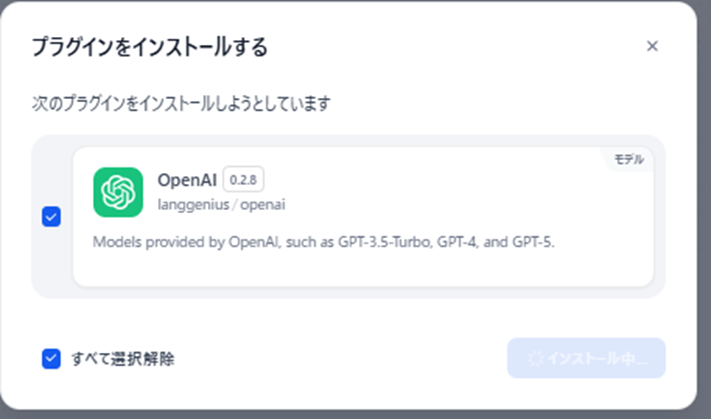Viewport: 711px width, 419px height.
Task: Click the langgenius publisher name
Action: point(194,204)
